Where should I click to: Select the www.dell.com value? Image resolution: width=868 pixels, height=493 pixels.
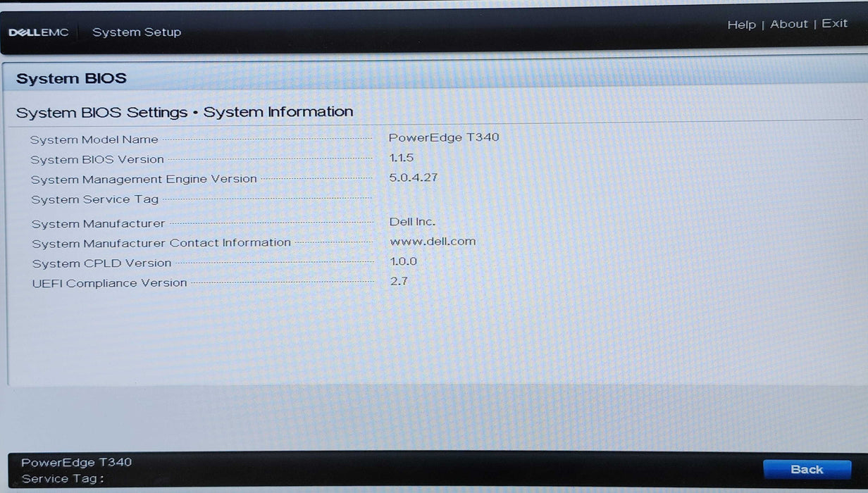pos(433,242)
